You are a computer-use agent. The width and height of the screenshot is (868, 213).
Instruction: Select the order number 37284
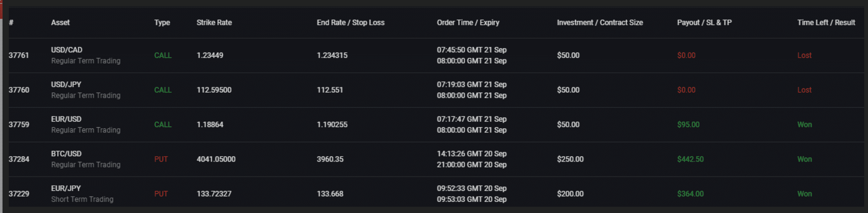pyautogui.click(x=19, y=159)
